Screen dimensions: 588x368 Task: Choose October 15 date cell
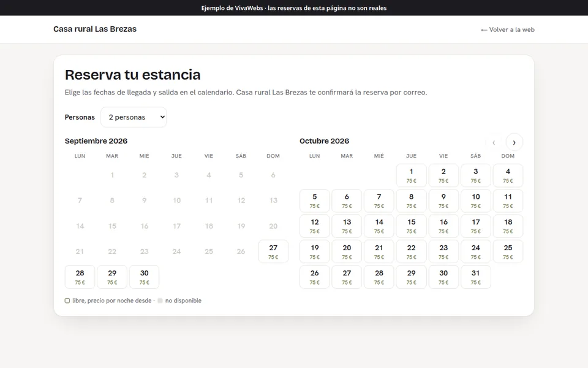pyautogui.click(x=412, y=226)
